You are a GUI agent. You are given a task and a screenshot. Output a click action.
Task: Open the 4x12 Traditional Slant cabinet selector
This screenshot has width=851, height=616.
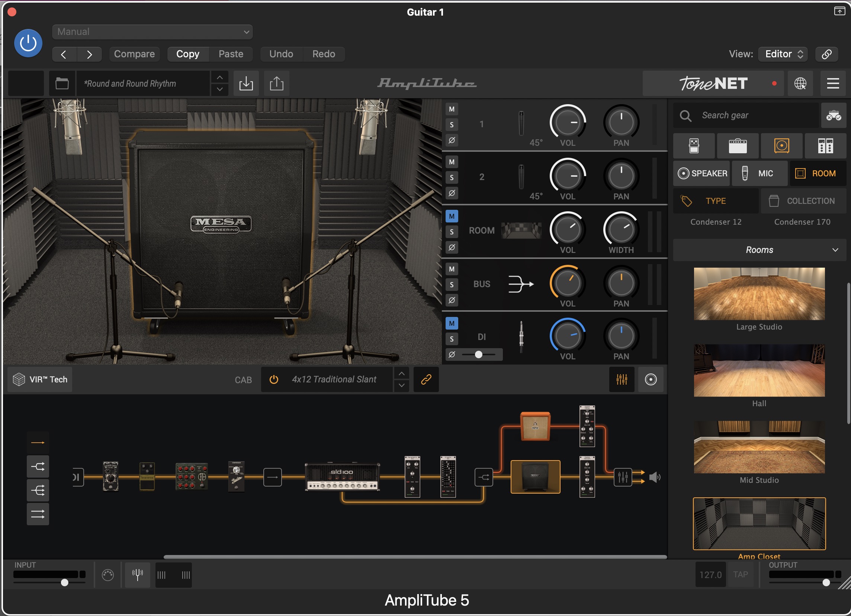(334, 380)
